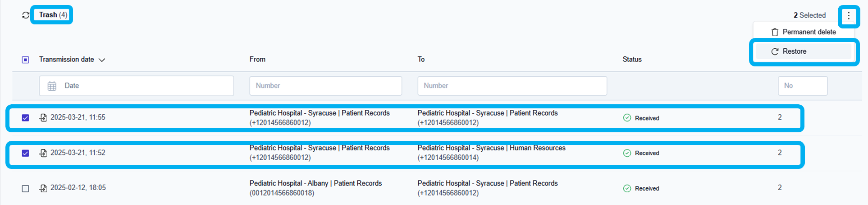Image resolution: width=868 pixels, height=205 pixels.
Task: Click the Received status icon in the 2025-02-12 row
Action: click(627, 188)
